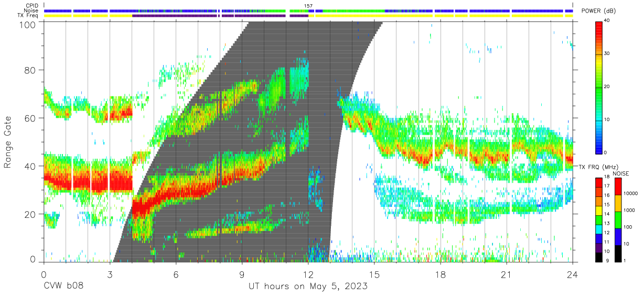The height and width of the screenshot is (297, 644).
Task: Click the range gate tick label '80'
Action: 31,70
